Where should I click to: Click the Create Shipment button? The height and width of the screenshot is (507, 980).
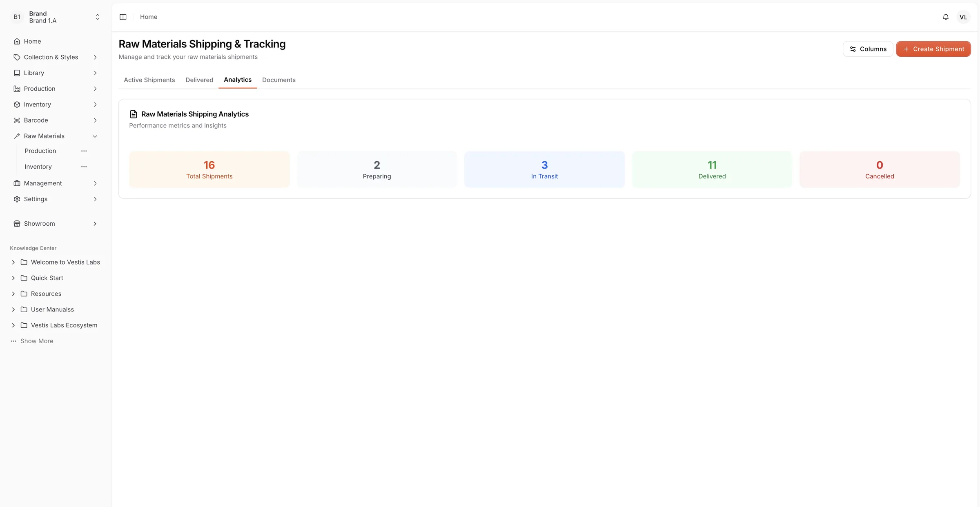(x=933, y=49)
